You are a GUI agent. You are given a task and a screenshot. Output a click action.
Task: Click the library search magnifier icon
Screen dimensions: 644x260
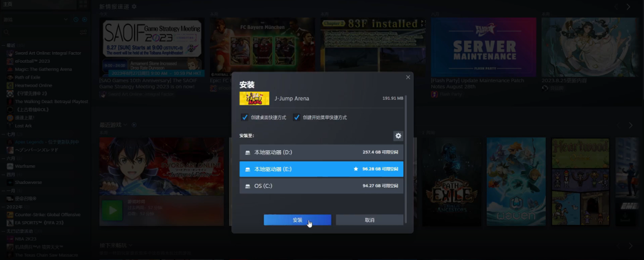(x=6, y=32)
